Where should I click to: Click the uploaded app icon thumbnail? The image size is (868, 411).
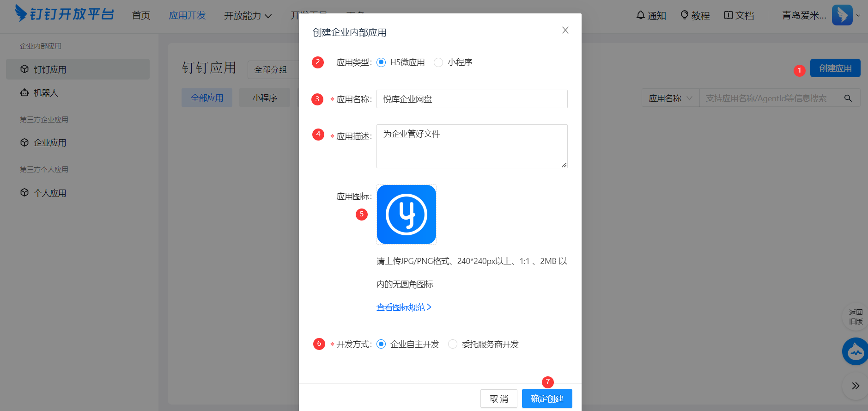click(407, 215)
